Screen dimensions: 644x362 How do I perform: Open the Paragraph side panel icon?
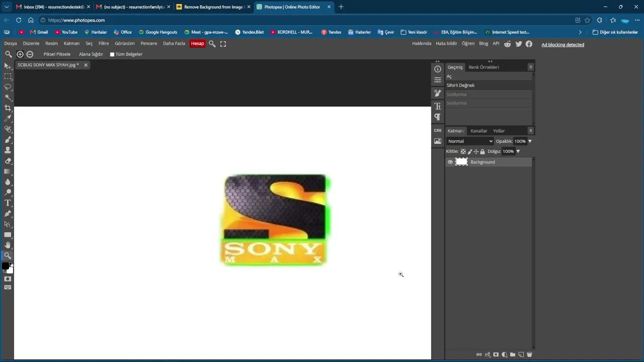(x=438, y=117)
